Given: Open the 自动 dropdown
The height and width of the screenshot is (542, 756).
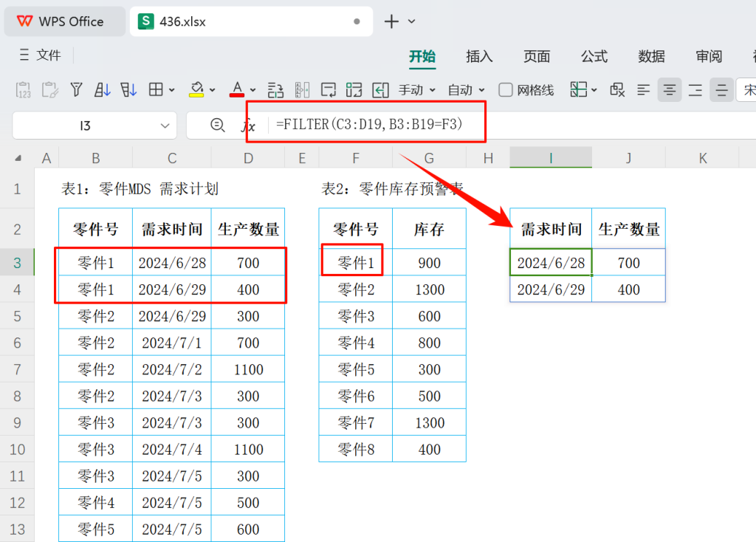Looking at the screenshot, I should point(467,90).
